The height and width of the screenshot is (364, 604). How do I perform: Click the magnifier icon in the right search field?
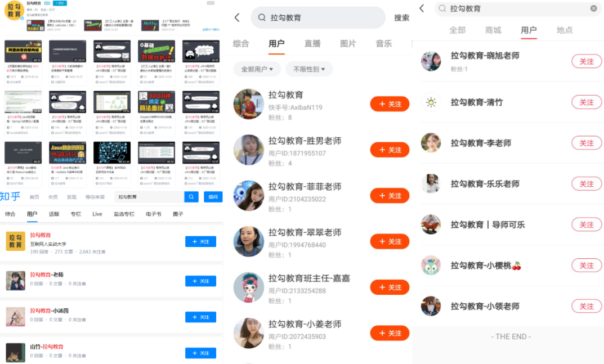click(x=442, y=8)
